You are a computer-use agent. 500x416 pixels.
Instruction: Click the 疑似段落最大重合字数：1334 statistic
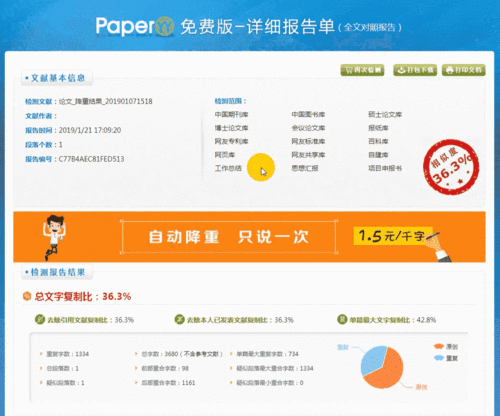275,368
